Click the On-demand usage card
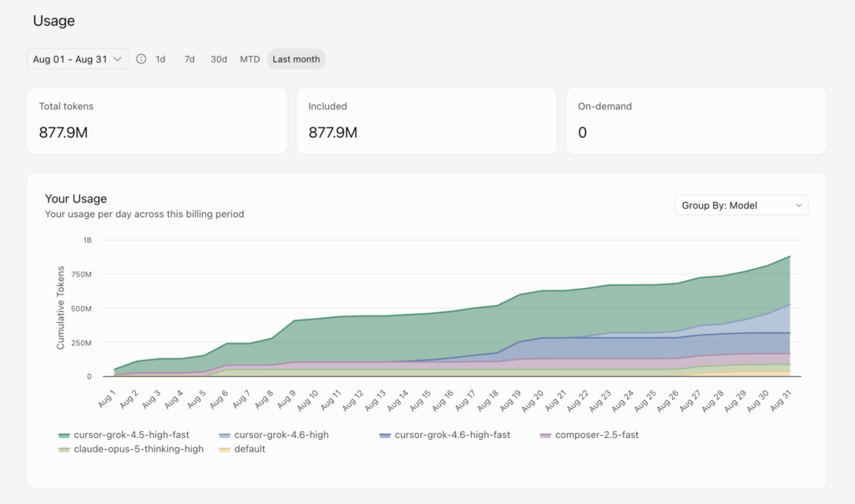The width and height of the screenshot is (855, 504). (x=696, y=121)
